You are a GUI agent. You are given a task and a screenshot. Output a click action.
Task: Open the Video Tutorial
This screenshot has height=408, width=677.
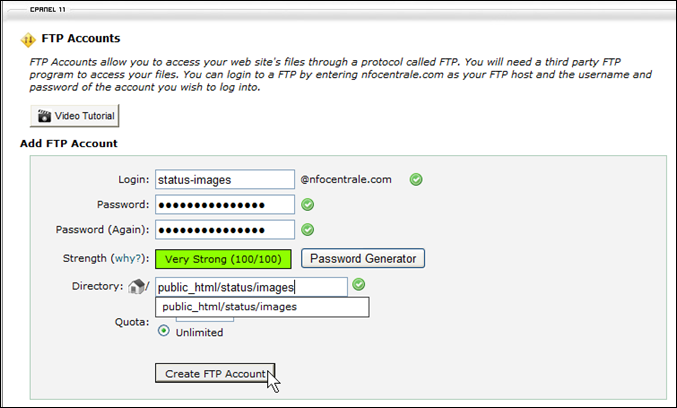[x=75, y=116]
